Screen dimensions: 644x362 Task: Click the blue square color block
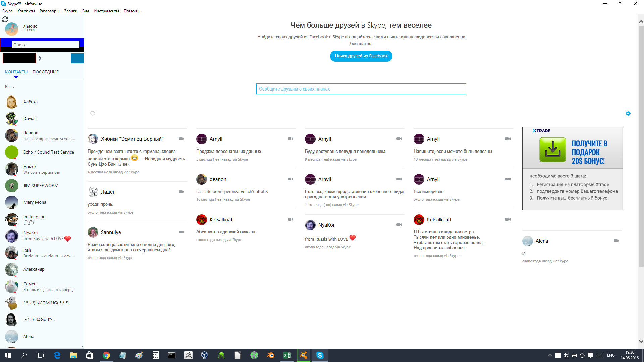[x=77, y=58]
